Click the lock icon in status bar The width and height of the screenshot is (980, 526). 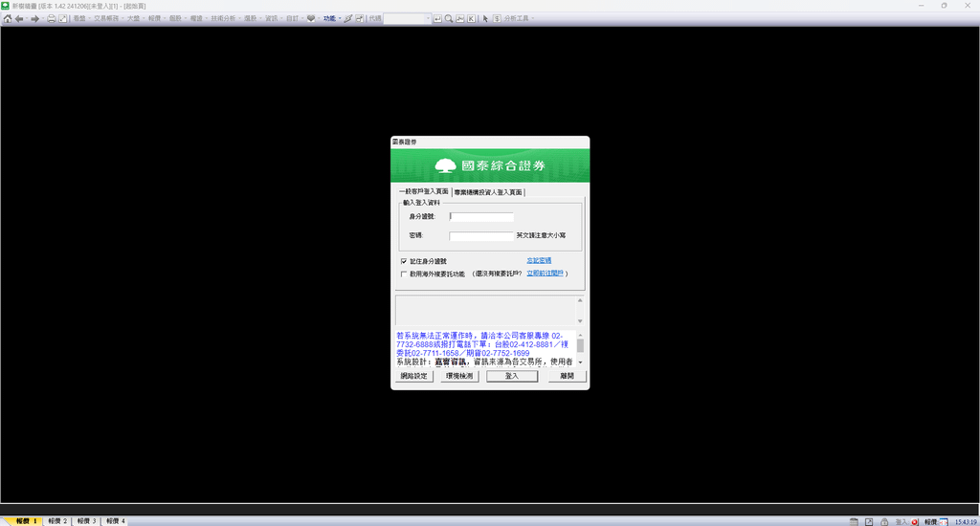click(884, 521)
